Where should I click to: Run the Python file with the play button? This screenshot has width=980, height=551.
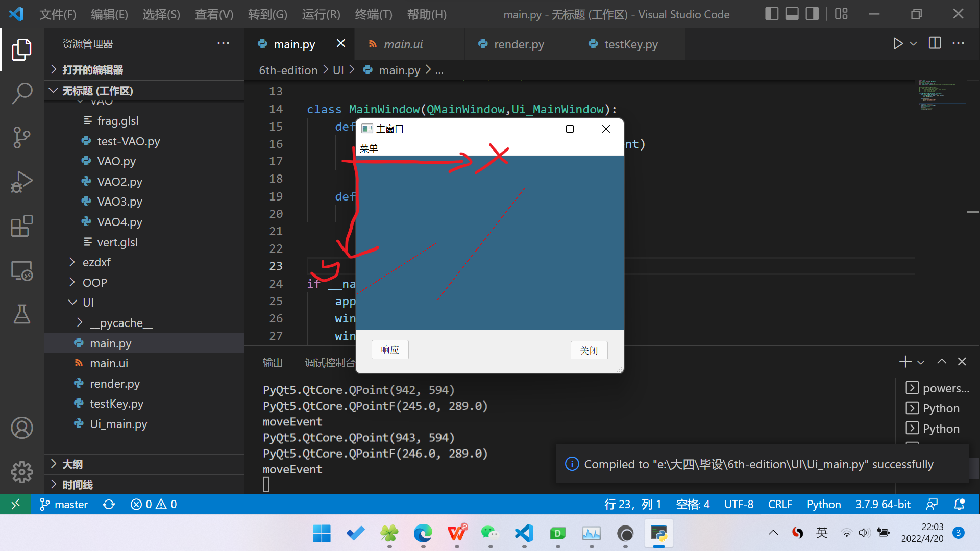[898, 44]
